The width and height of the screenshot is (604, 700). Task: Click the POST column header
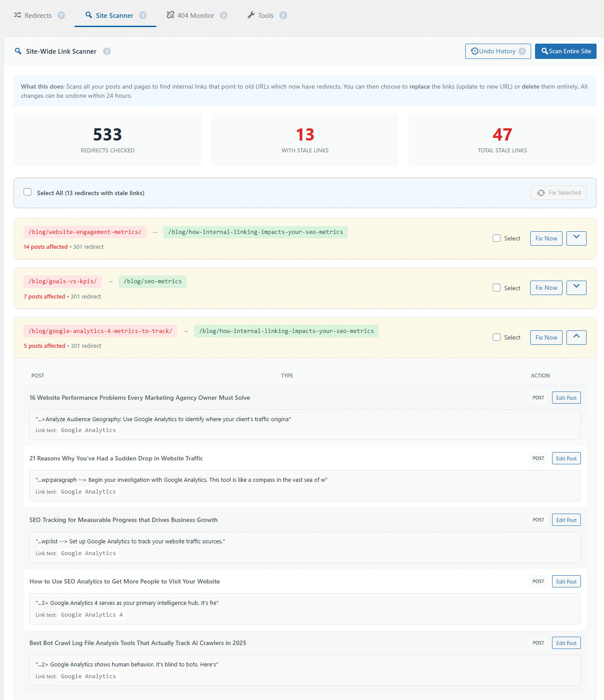[x=38, y=375]
